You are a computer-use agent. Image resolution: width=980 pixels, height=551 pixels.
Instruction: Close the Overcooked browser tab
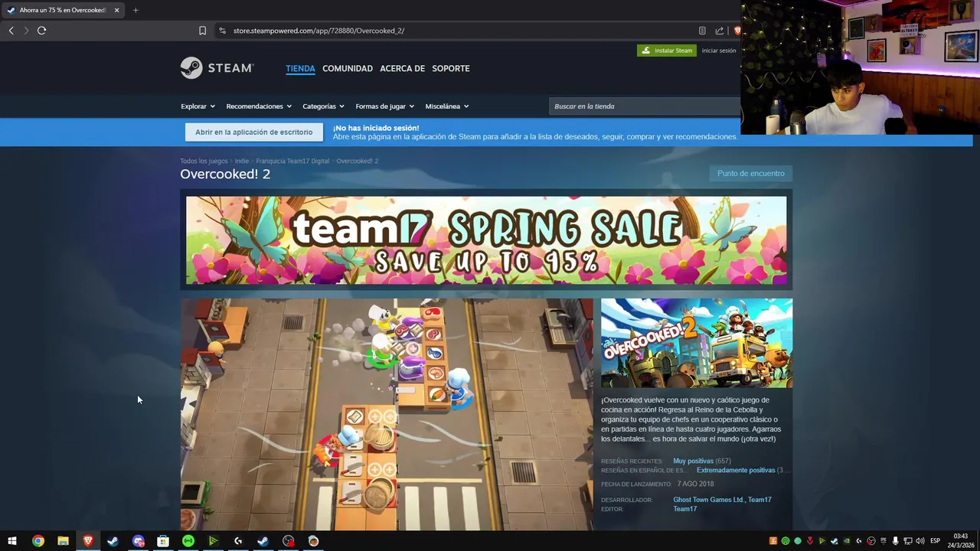coord(116,10)
